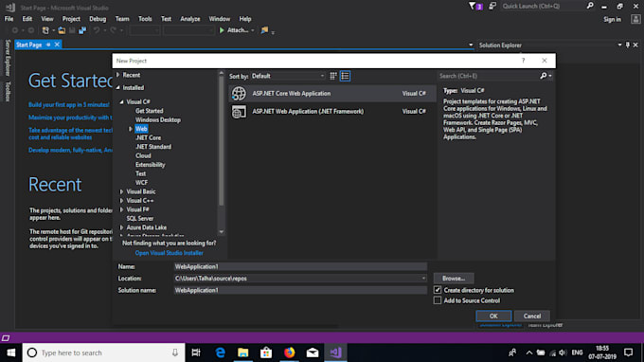Open File Explorer from the taskbar
This screenshot has height=362, width=644.
pyautogui.click(x=243, y=353)
